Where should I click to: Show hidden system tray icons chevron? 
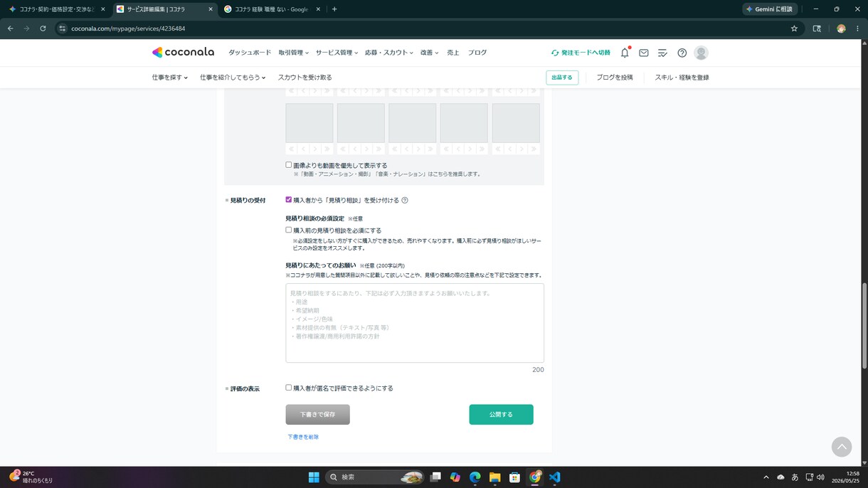[x=766, y=477]
